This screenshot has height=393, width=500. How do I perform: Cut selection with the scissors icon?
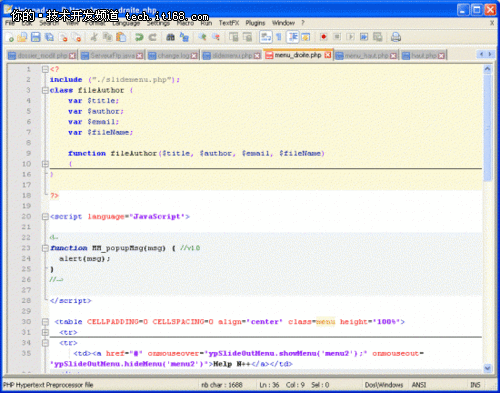point(94,37)
